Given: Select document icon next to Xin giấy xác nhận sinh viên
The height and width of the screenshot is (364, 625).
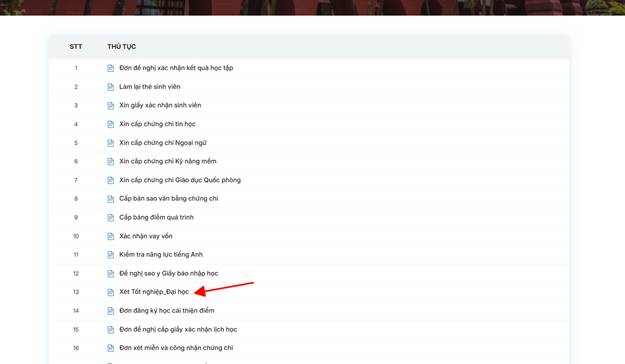Looking at the screenshot, I should (x=110, y=106).
